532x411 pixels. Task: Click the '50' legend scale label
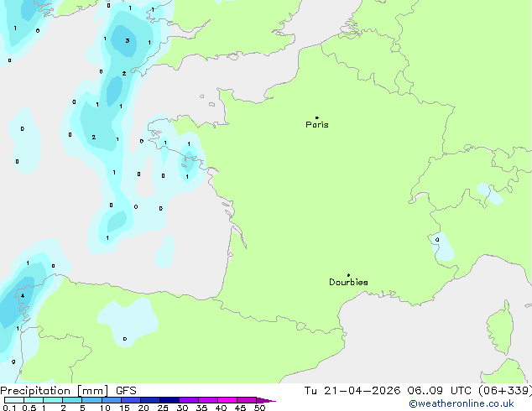click(259, 408)
